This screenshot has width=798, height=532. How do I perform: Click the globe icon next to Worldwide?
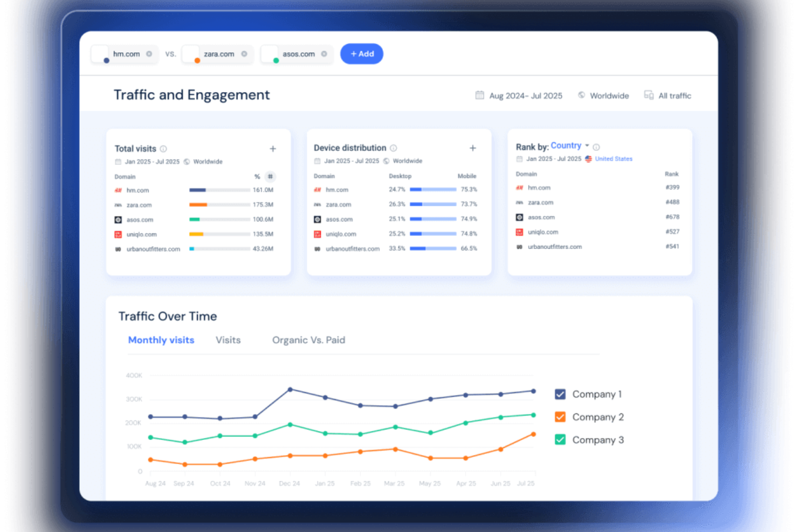(x=581, y=95)
